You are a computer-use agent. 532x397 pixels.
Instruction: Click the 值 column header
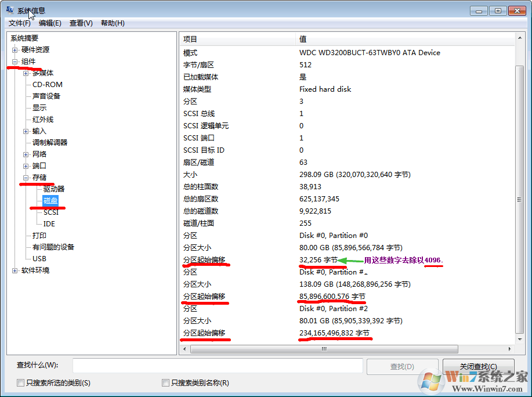click(405, 39)
